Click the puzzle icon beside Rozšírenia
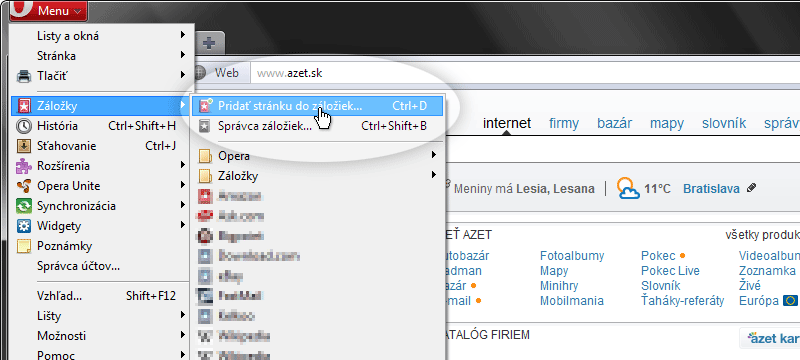Viewport: 800px width, 360px height. point(23,166)
